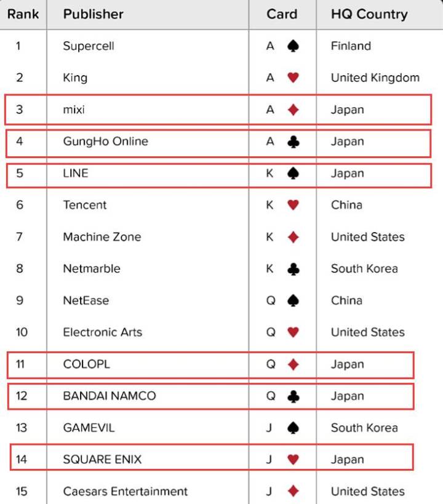The image size is (443, 504).
Task: Click the spade icon in LINE row
Action: (293, 174)
